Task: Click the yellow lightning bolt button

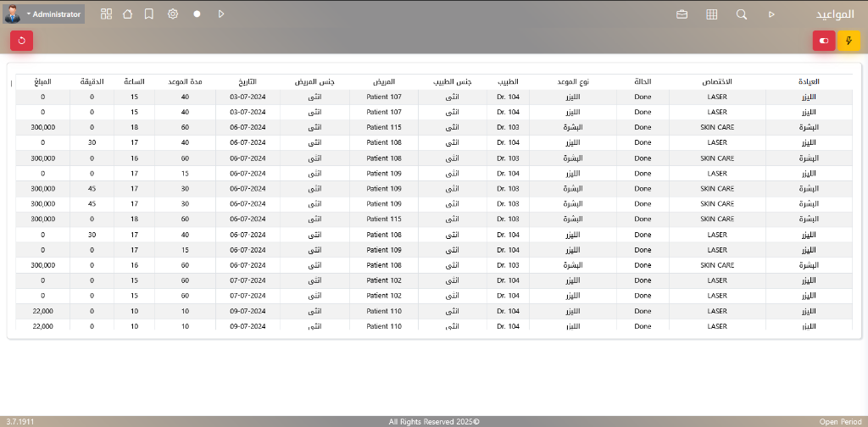Action: coord(849,41)
